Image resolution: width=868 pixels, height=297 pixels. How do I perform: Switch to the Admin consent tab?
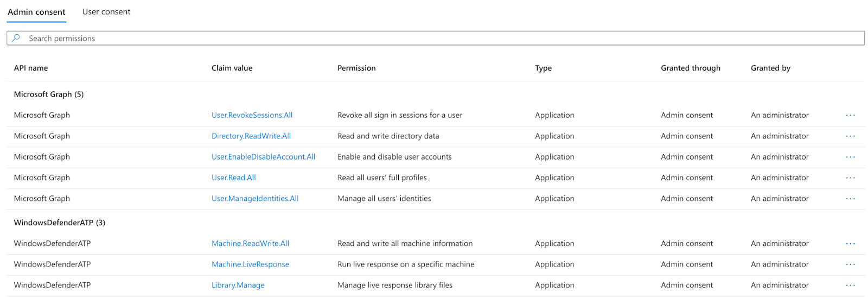(x=36, y=12)
